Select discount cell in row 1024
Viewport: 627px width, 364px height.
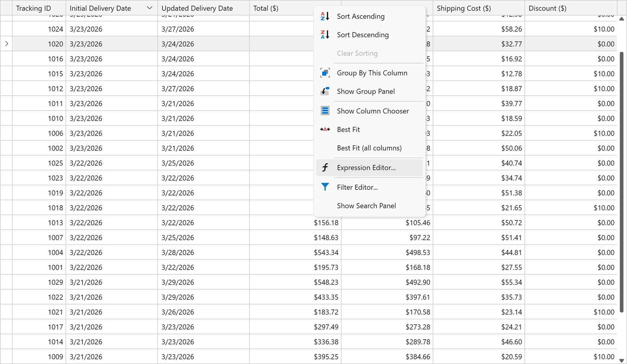click(571, 29)
